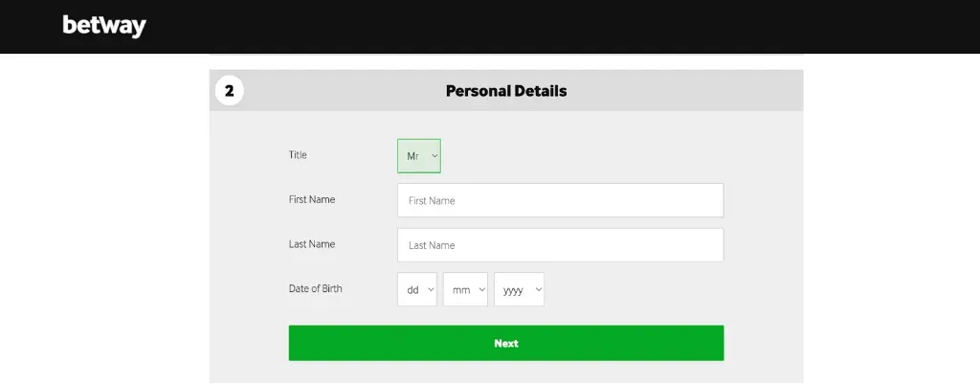
Task: Expand the dd day dropdown
Action: click(416, 290)
